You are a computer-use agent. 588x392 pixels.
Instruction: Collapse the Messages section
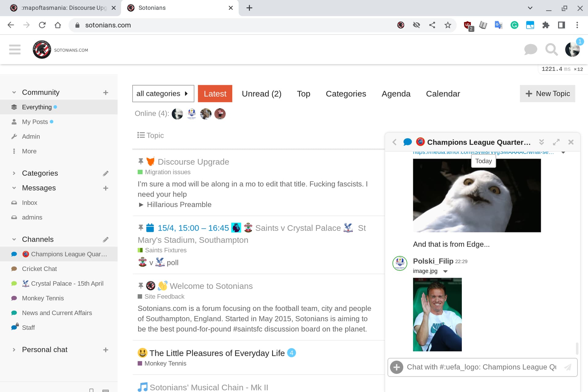click(14, 188)
